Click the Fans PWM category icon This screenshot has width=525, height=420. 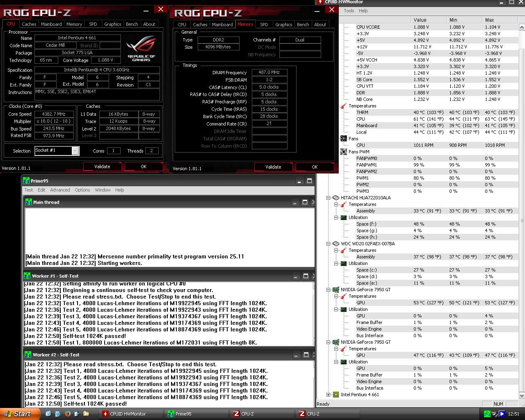pyautogui.click(x=343, y=152)
